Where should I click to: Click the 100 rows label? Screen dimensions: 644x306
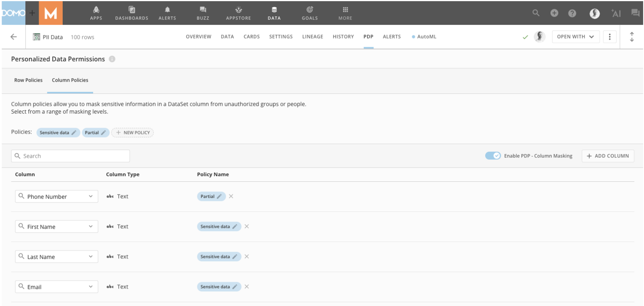click(x=83, y=37)
